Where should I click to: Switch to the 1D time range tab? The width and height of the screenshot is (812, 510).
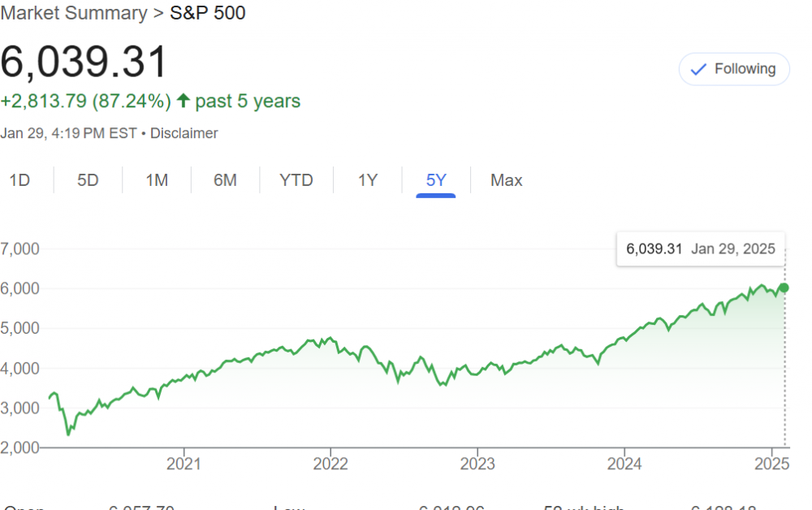pos(19,180)
